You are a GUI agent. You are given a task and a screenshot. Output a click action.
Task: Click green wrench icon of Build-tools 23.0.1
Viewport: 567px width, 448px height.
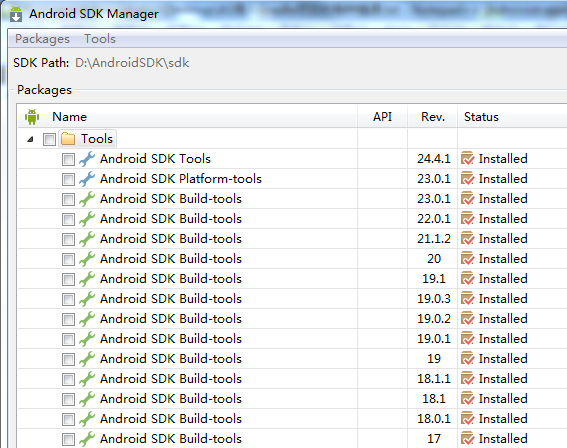click(x=87, y=199)
